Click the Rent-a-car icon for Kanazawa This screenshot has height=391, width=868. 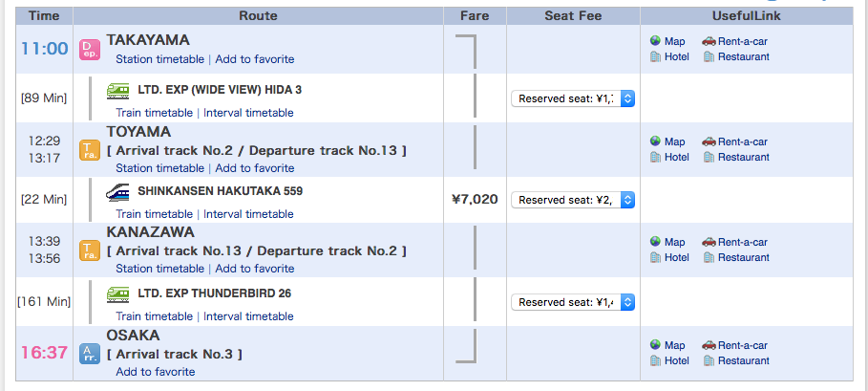709,242
